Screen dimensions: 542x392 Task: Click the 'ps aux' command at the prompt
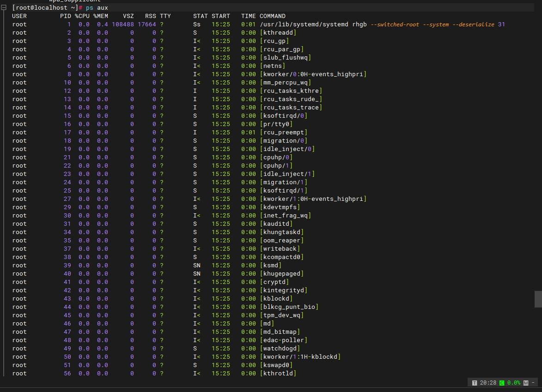[97, 7]
